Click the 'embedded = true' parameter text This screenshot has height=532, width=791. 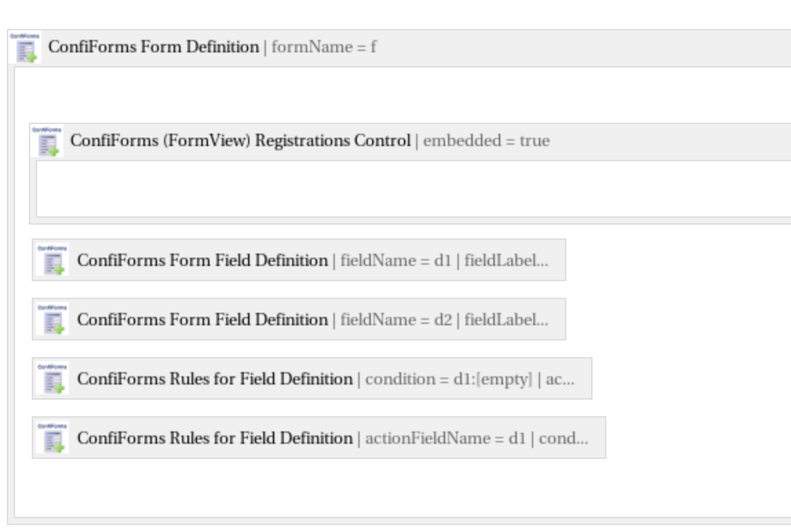(x=486, y=141)
